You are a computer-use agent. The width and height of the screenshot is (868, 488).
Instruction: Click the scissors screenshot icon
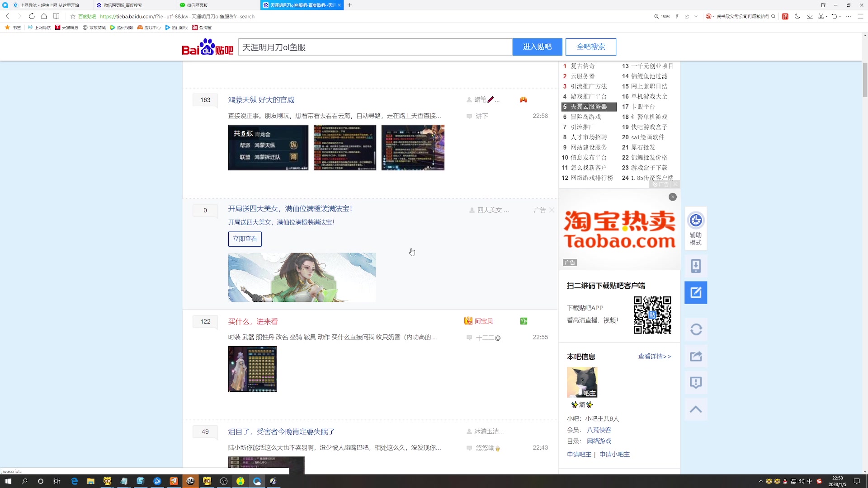(x=821, y=16)
